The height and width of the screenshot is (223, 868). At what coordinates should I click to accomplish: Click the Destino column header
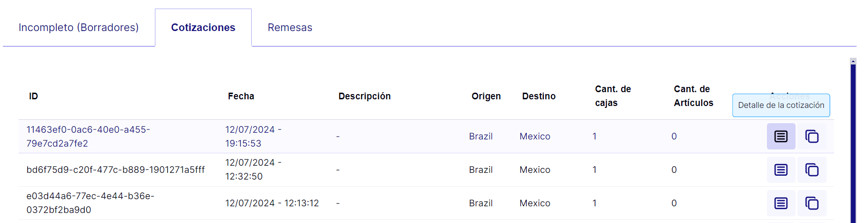539,96
